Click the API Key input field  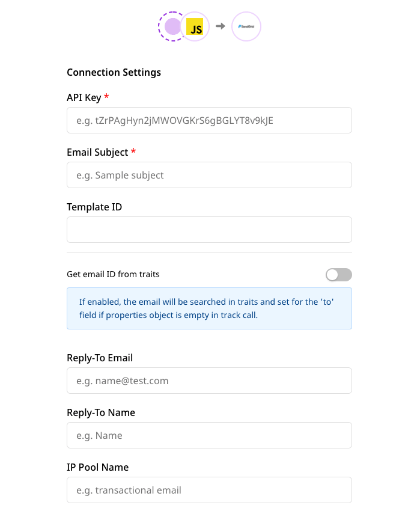209,120
